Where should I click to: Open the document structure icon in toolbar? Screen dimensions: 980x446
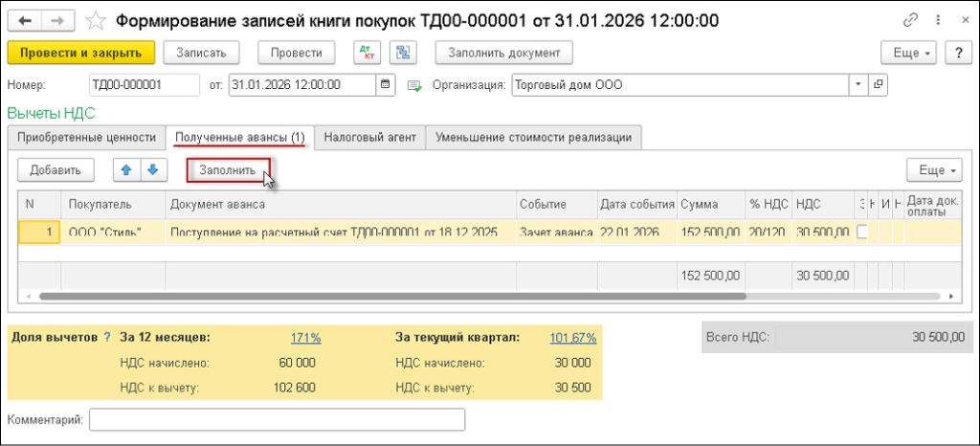pyautogui.click(x=403, y=53)
